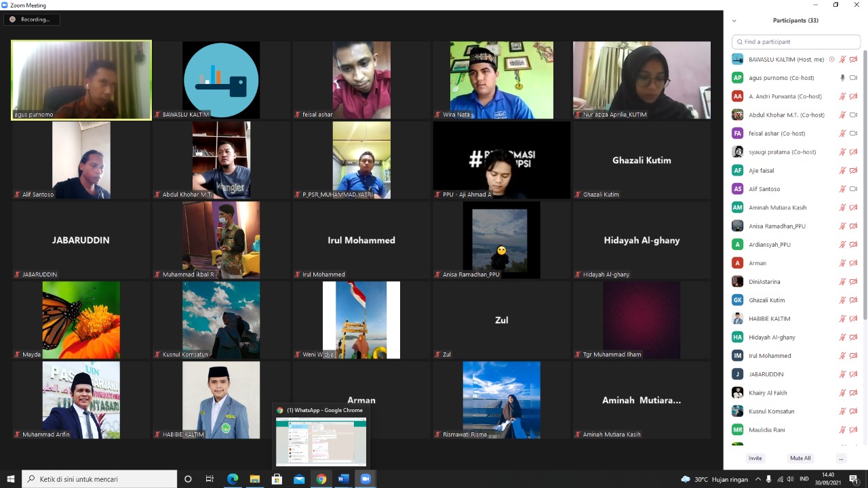Open Microsoft Word from the taskbar
Screen dimensions: 868x488
click(343, 479)
